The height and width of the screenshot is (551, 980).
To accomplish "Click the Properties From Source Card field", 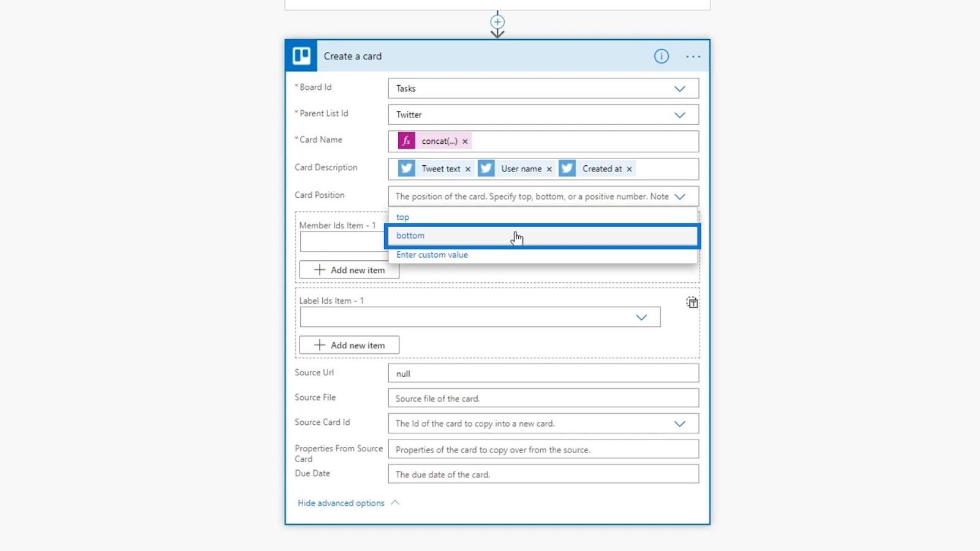I will [x=543, y=449].
